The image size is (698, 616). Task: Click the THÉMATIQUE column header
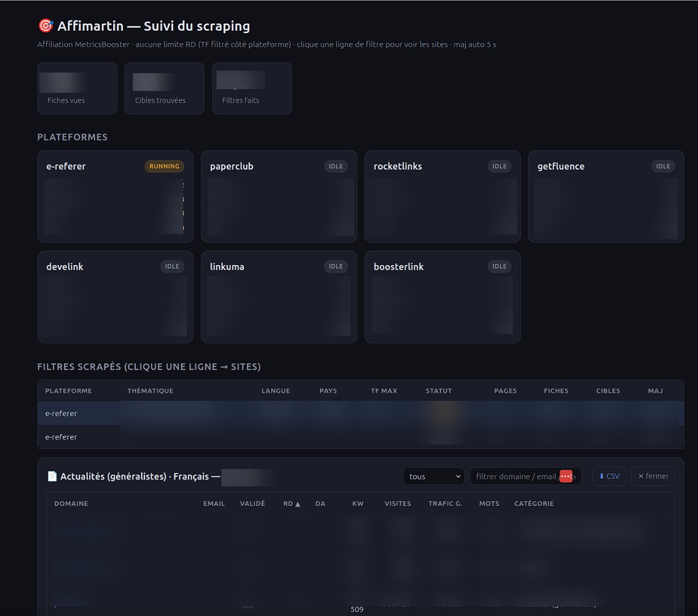151,390
